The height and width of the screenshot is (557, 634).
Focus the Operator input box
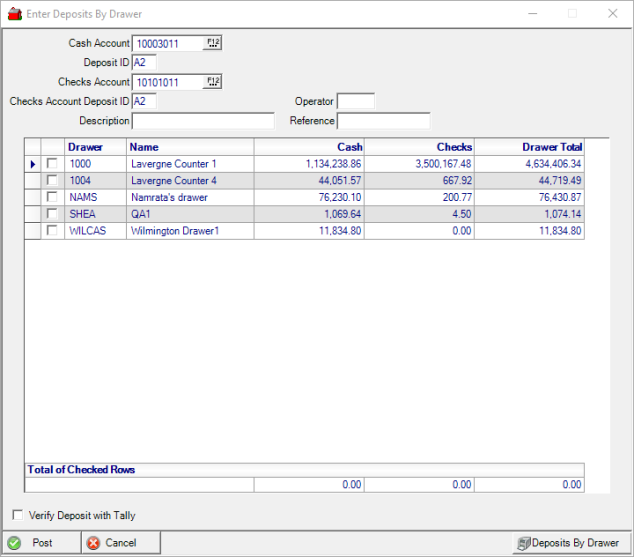tap(355, 102)
